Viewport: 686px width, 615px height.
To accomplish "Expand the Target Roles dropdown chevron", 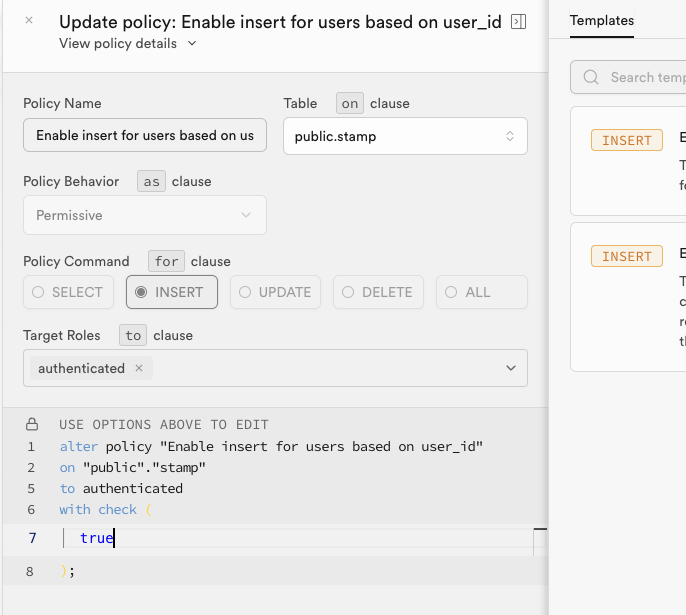I will coord(511,368).
